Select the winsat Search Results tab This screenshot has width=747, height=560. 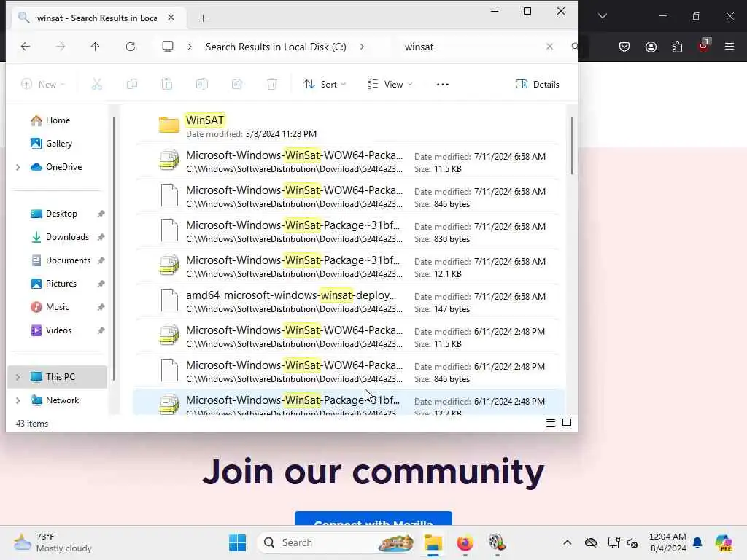point(97,18)
